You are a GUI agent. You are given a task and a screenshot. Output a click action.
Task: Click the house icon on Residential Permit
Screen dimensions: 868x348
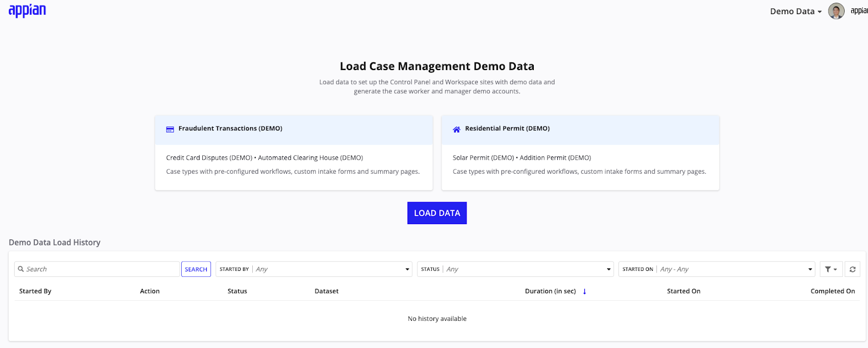click(457, 129)
